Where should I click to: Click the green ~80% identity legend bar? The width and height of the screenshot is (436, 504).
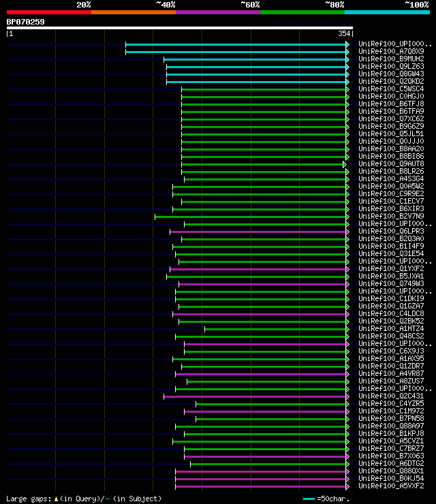pos(302,12)
